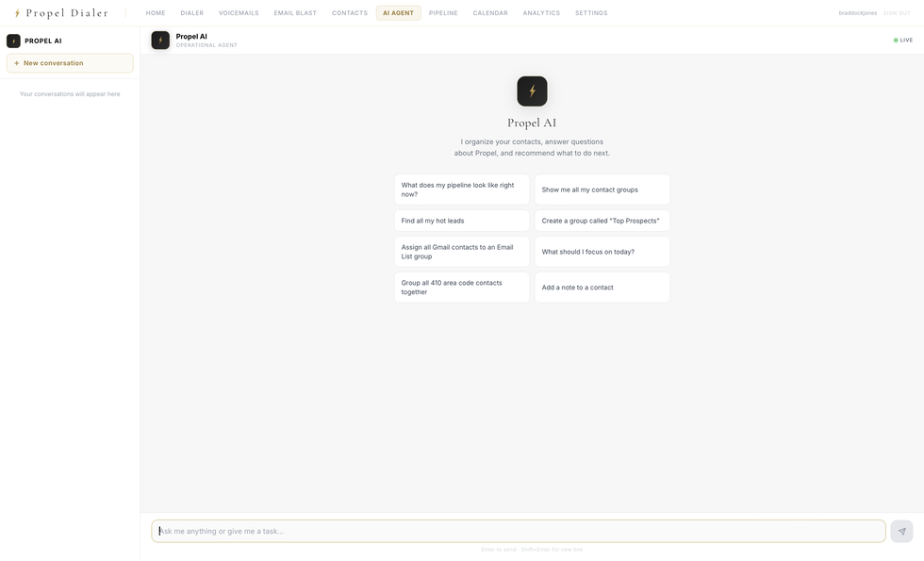Image resolution: width=924 pixels, height=561 pixels.
Task: Switch to the Contacts tab
Action: click(x=350, y=13)
